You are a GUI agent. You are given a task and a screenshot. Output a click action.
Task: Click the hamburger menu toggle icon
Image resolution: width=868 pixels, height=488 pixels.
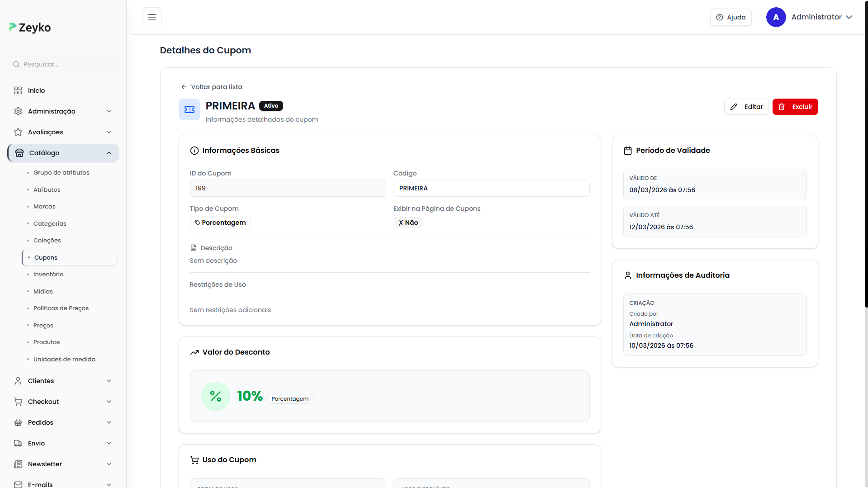point(152,17)
